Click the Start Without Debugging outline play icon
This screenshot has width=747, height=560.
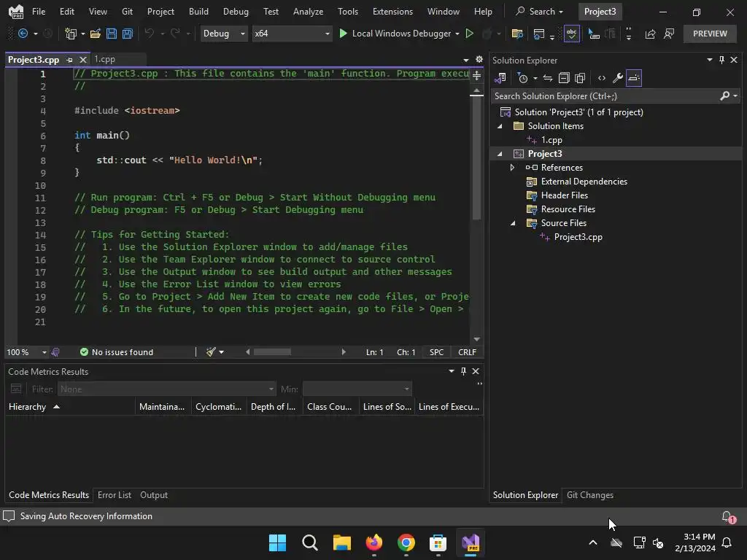tap(469, 34)
